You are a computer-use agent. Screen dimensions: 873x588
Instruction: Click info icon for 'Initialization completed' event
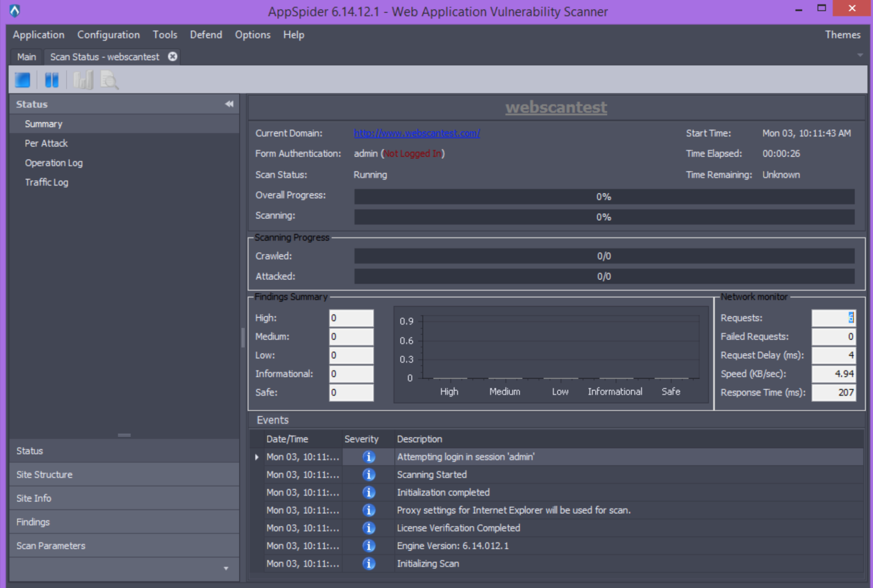click(x=369, y=492)
